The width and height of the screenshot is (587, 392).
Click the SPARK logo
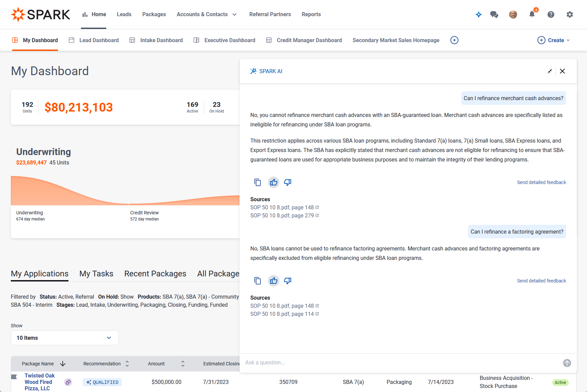click(x=40, y=14)
